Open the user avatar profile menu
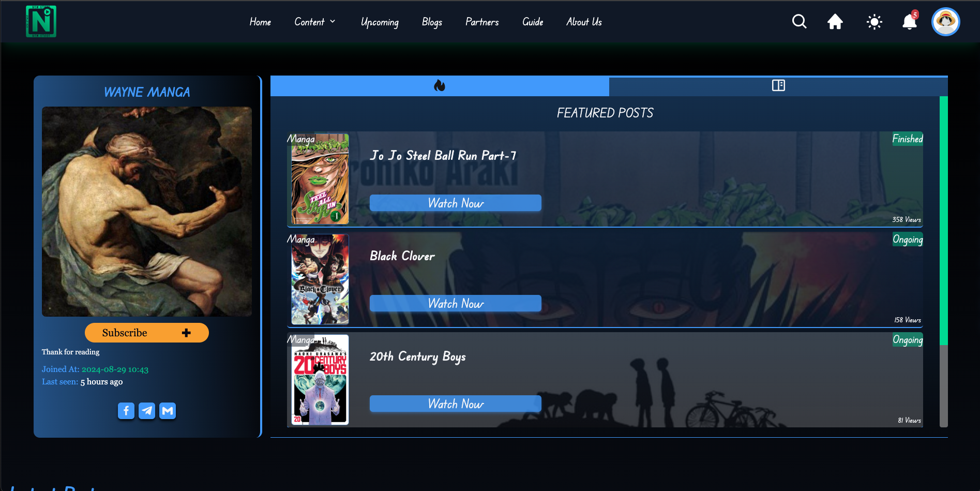 [945, 22]
